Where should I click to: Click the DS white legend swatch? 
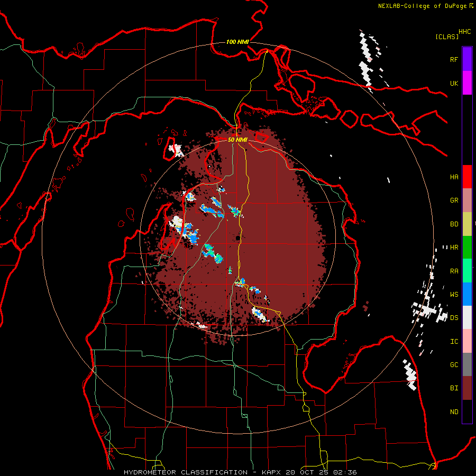point(467,317)
